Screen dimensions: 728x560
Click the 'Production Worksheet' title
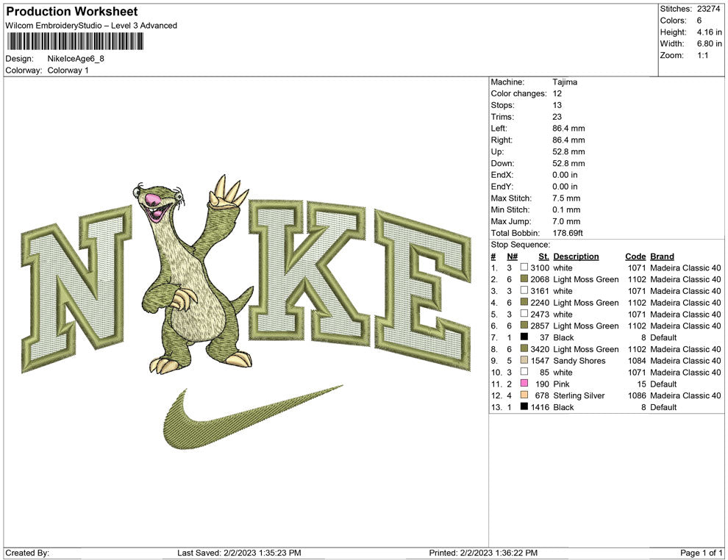pos(72,12)
